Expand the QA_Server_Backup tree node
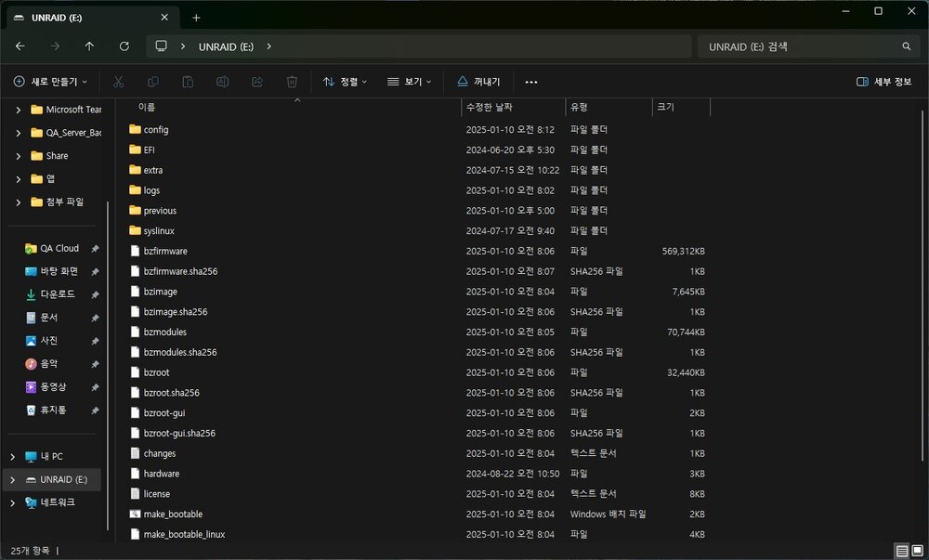 point(19,133)
